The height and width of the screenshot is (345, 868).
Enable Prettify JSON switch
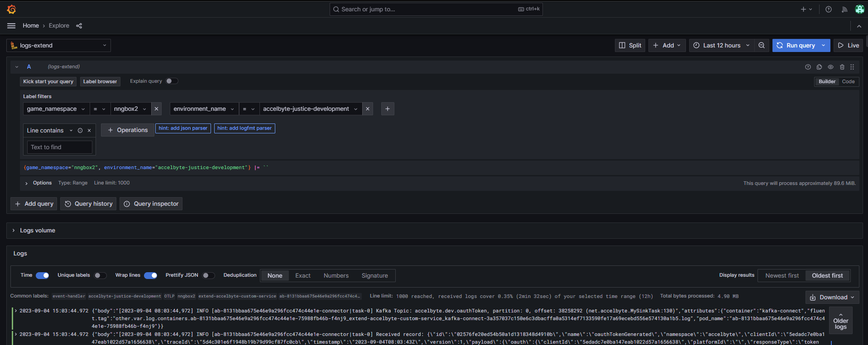(208, 275)
